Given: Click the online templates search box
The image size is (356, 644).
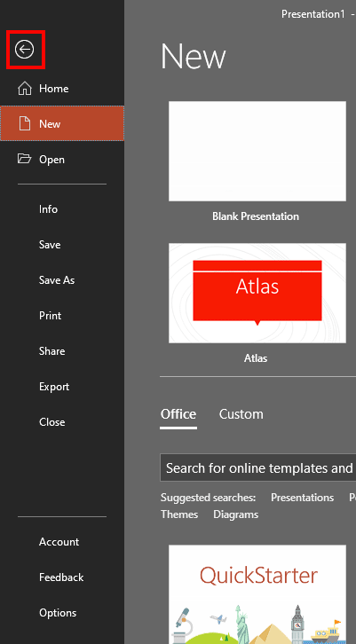Looking at the screenshot, I should 257,467.
